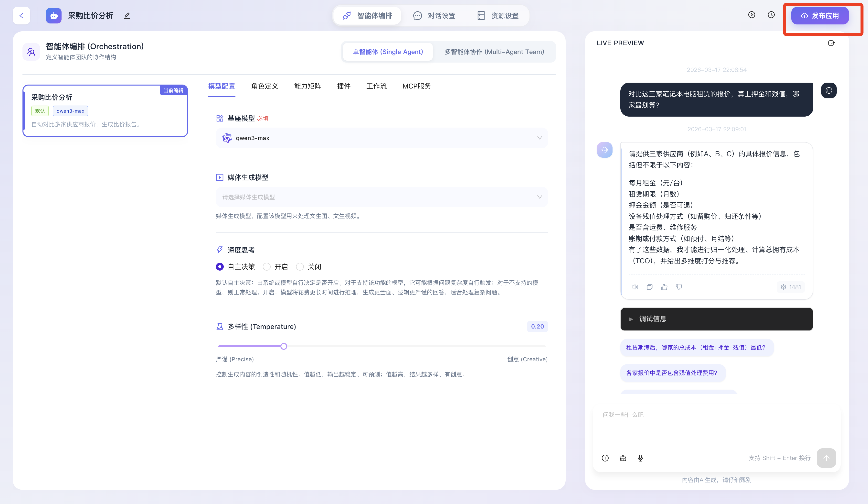
Task: Click the suggestion 各家报价中是否包含残值处理费用?
Action: (x=671, y=373)
